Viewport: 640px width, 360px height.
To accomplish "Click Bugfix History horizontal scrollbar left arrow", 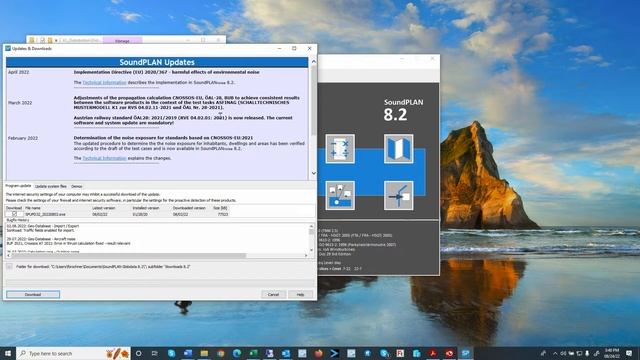I will click(x=8, y=256).
